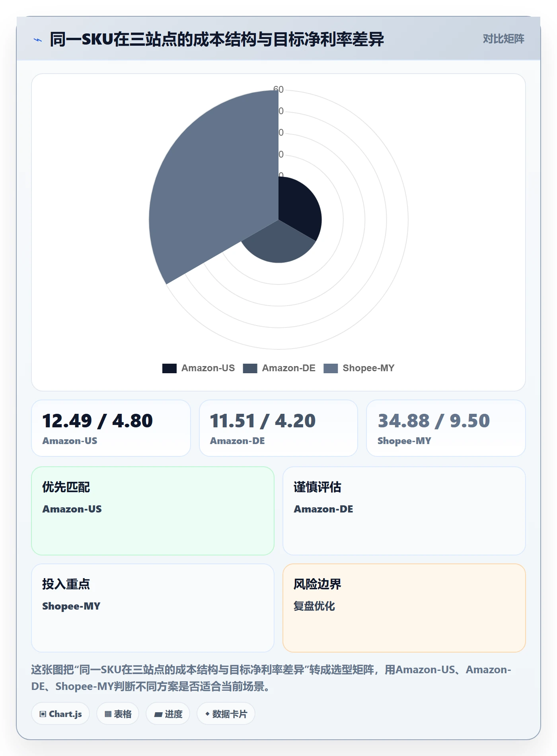Image resolution: width=557 pixels, height=756 pixels.
Task: Click the 60 axis label on chart
Action: 278,90
